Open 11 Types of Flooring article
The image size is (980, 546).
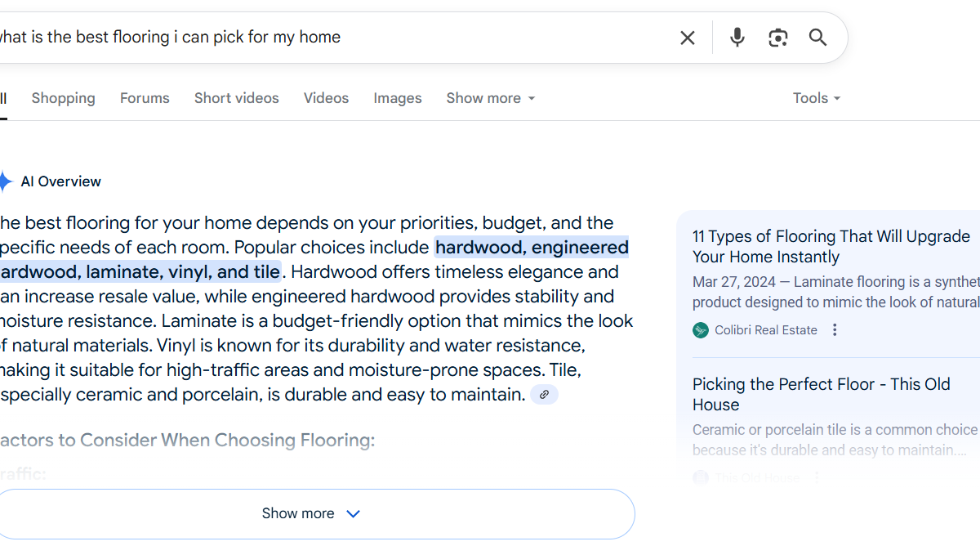(831, 246)
